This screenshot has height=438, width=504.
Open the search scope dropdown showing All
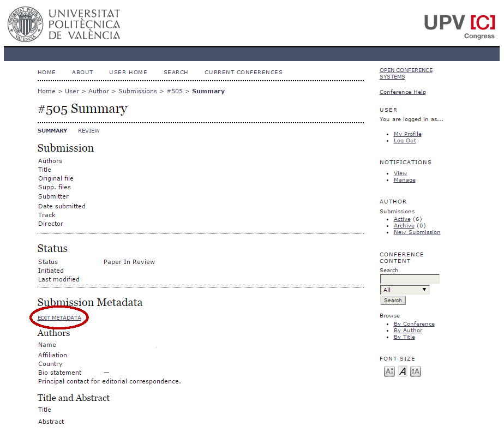[405, 290]
